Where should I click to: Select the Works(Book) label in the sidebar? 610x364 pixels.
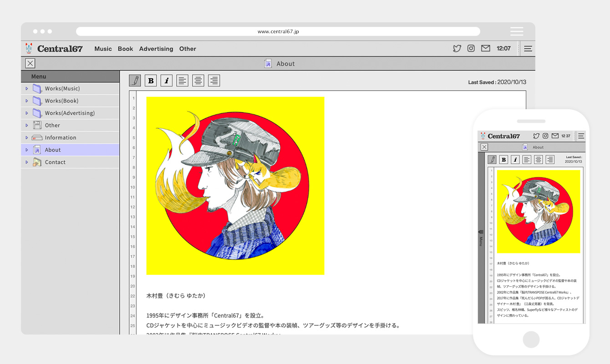point(61,101)
